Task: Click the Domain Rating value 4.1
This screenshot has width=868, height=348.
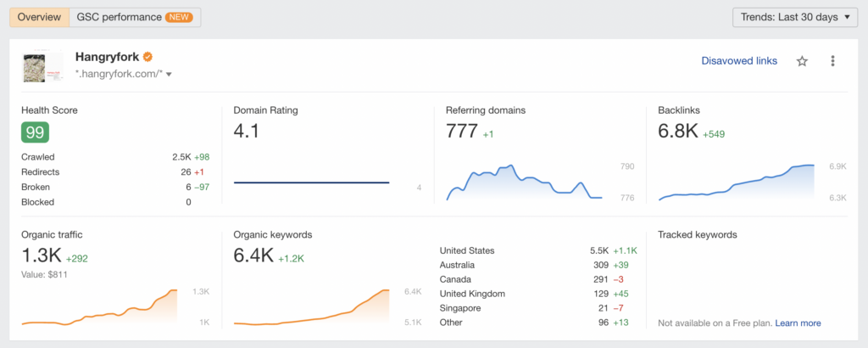Action: (247, 132)
